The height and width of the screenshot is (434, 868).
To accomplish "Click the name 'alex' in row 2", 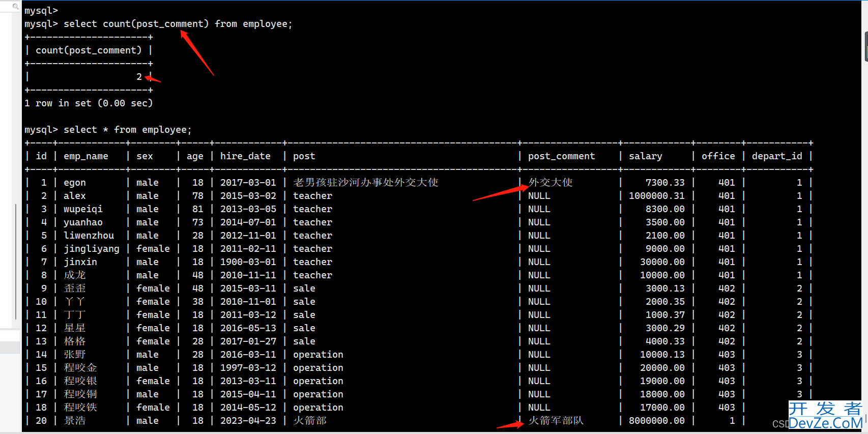I will [75, 196].
